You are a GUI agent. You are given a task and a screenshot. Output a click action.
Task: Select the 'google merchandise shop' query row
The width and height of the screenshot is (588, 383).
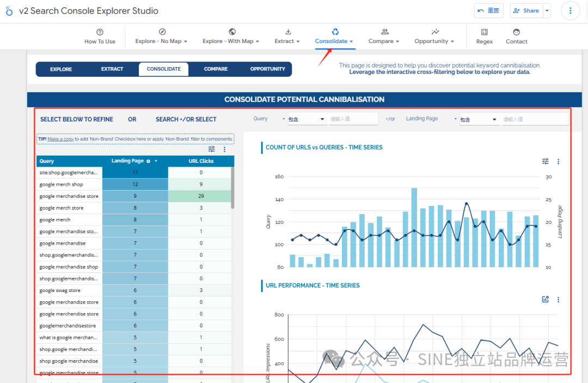click(x=135, y=267)
